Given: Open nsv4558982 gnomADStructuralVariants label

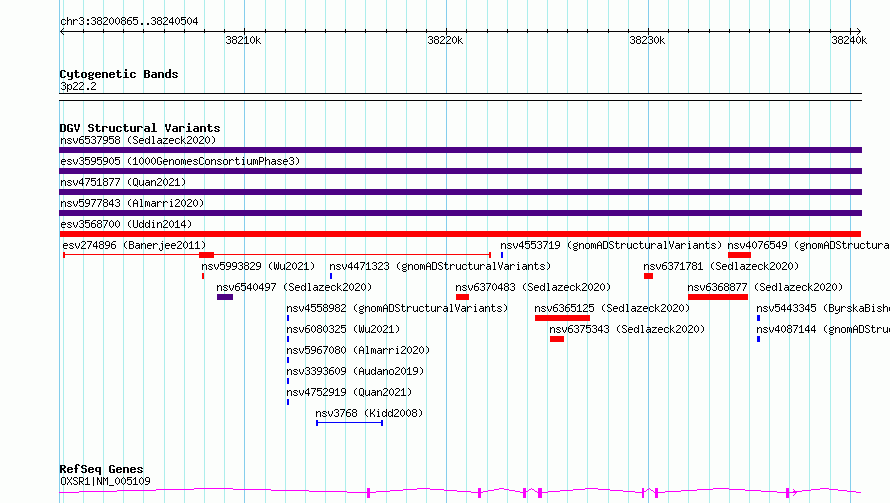Looking at the screenshot, I should pos(397,308).
